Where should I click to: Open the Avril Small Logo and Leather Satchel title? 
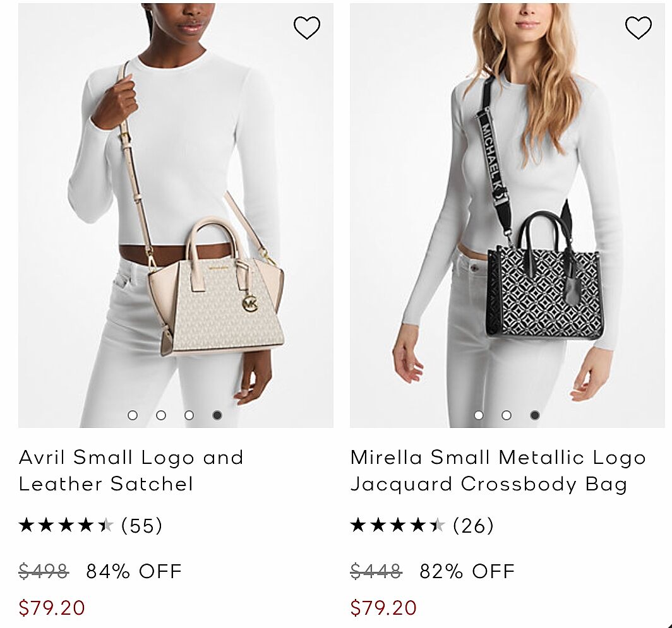tap(131, 470)
